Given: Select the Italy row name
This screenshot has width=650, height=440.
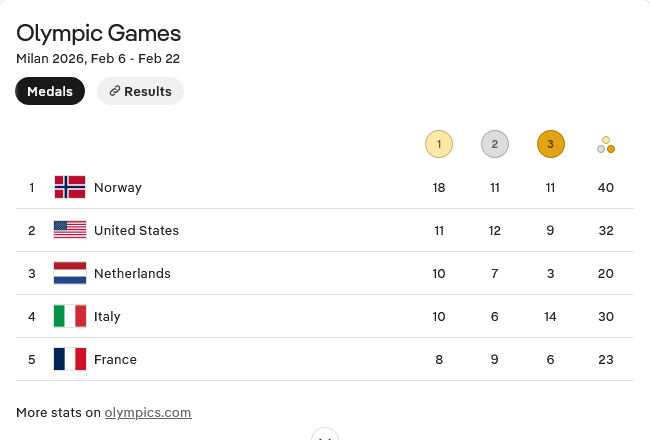Looking at the screenshot, I should [107, 316].
